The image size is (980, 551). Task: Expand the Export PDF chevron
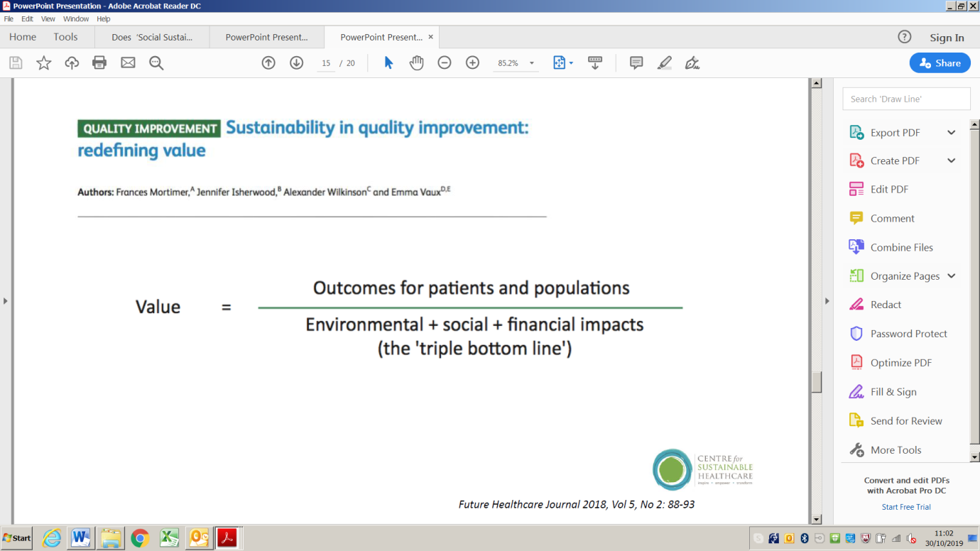(952, 133)
